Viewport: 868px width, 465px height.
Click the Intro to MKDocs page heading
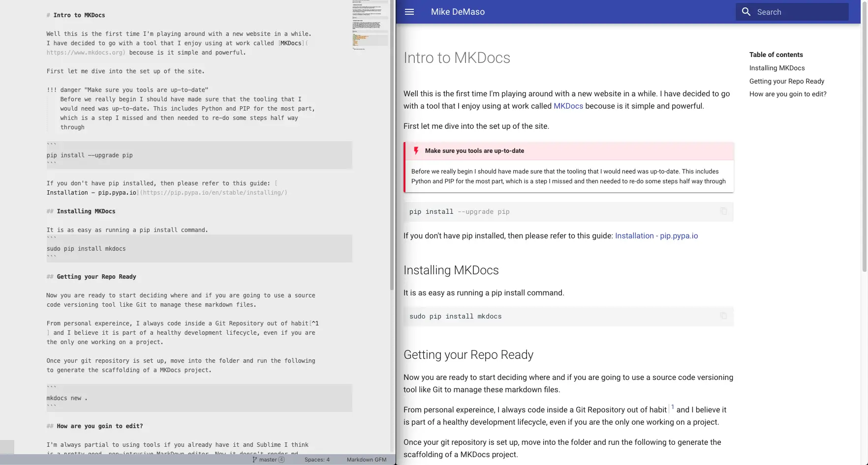[x=457, y=58]
